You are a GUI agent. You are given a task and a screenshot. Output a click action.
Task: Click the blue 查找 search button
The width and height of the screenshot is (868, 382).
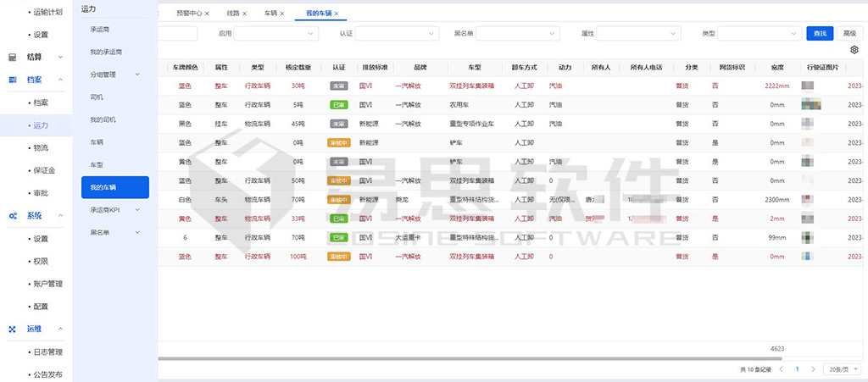[819, 34]
